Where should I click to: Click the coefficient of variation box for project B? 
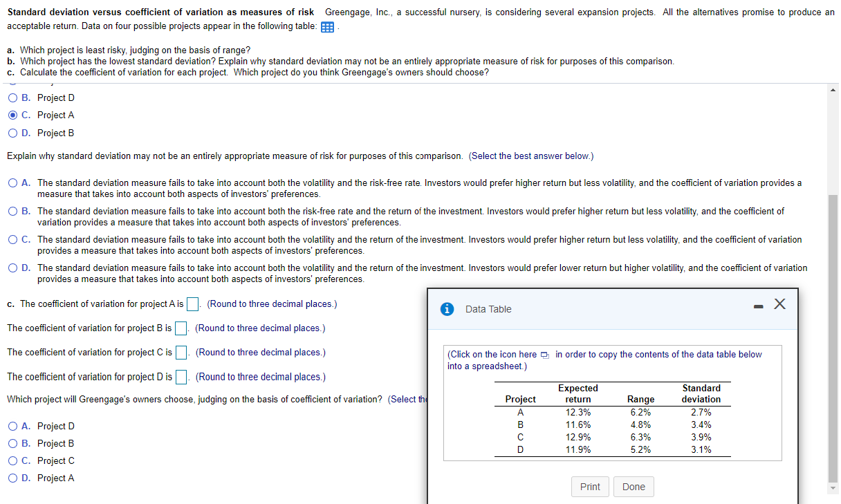coord(181,328)
